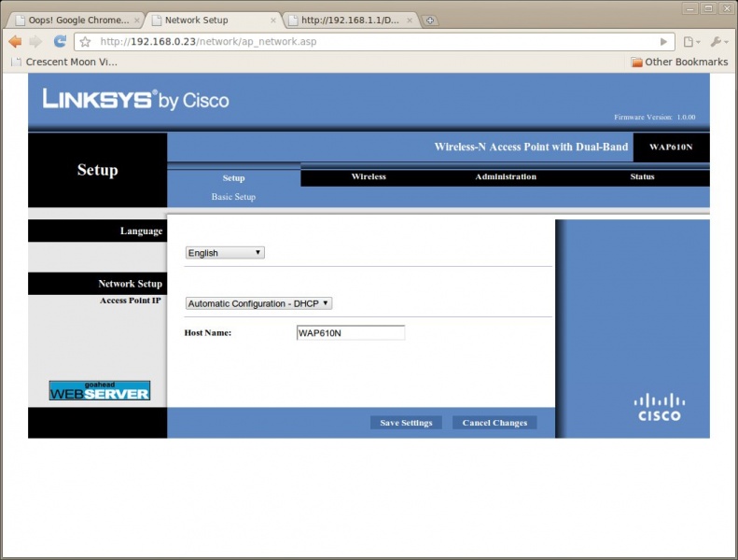Screen dimensions: 738x560
Task: Open the wrench tools menu
Action: 719,42
